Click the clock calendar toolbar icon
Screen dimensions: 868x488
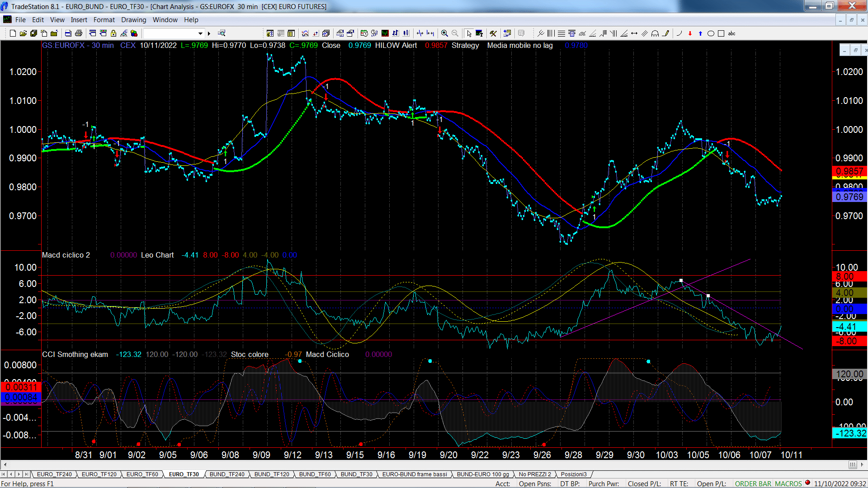(x=364, y=33)
